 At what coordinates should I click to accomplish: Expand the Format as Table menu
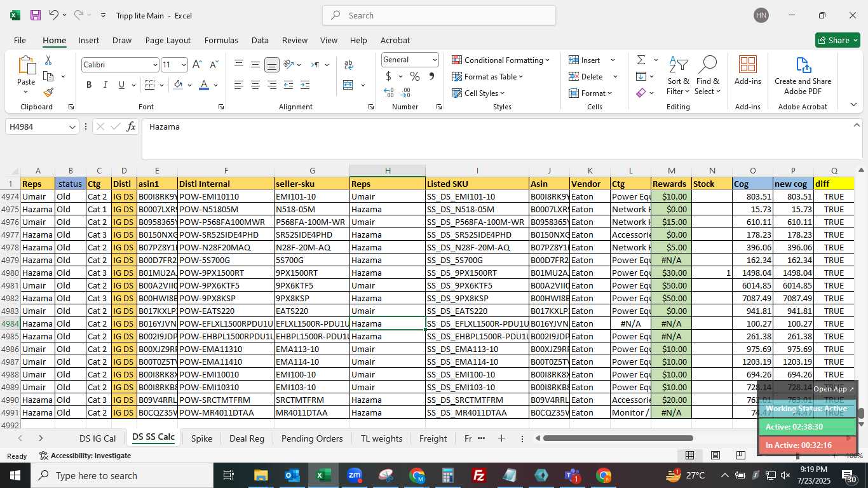487,76
